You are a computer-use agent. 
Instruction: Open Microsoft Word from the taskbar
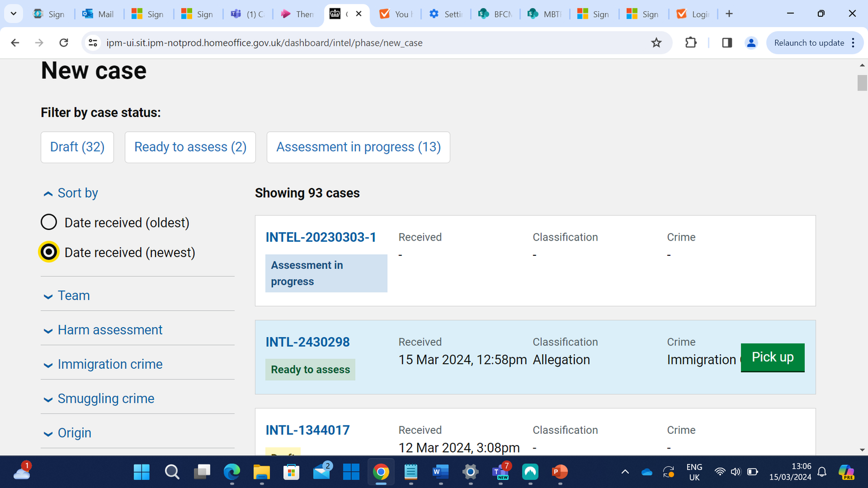point(441,472)
